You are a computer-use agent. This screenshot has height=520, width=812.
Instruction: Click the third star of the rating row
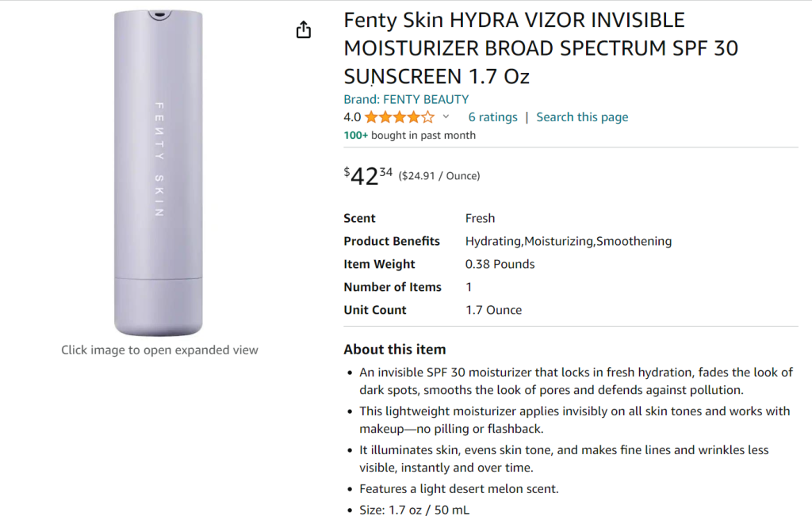(400, 117)
